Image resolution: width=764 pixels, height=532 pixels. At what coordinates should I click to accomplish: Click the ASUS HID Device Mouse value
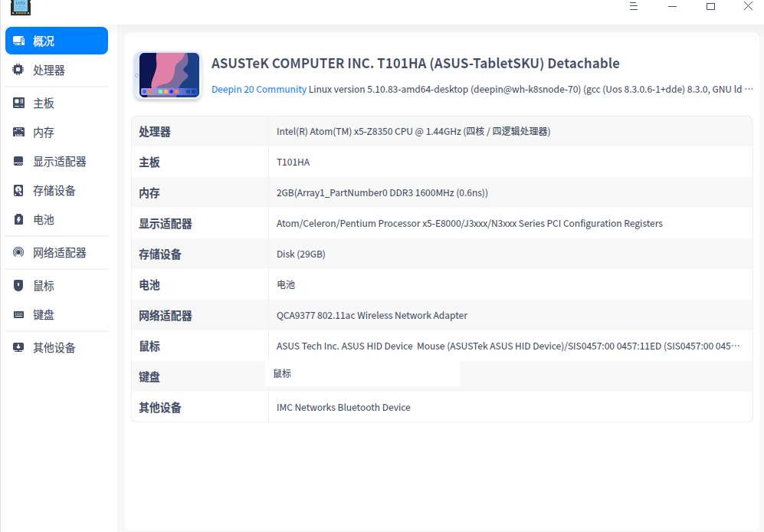click(x=508, y=346)
